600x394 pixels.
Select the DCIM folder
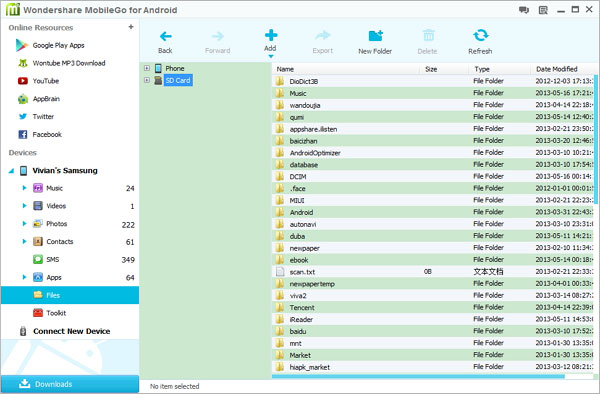(x=433, y=176)
